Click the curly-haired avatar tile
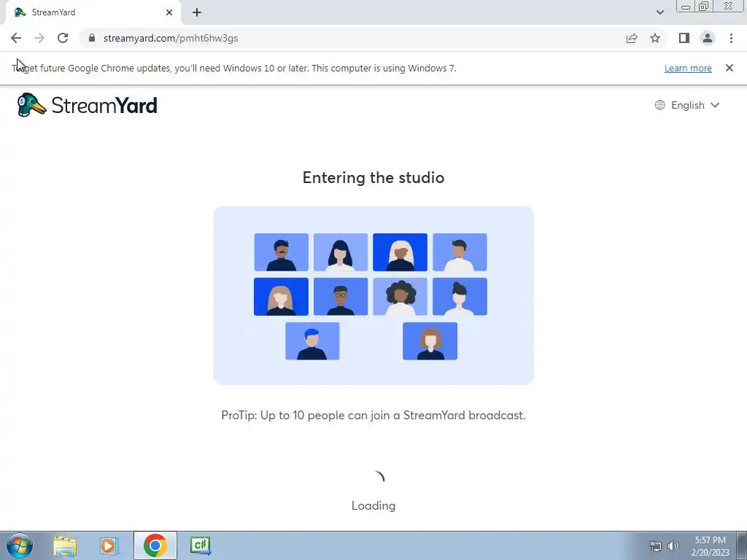The height and width of the screenshot is (560, 747). click(400, 297)
